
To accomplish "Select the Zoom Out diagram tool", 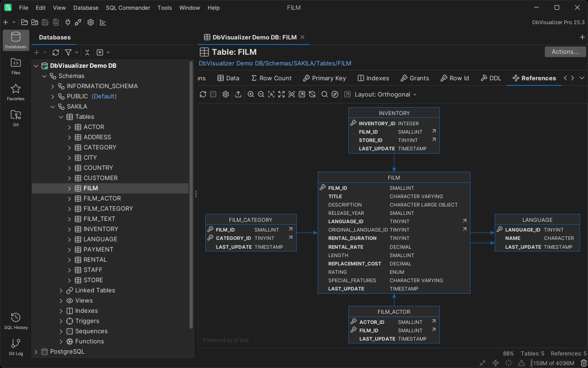I will point(261,94).
